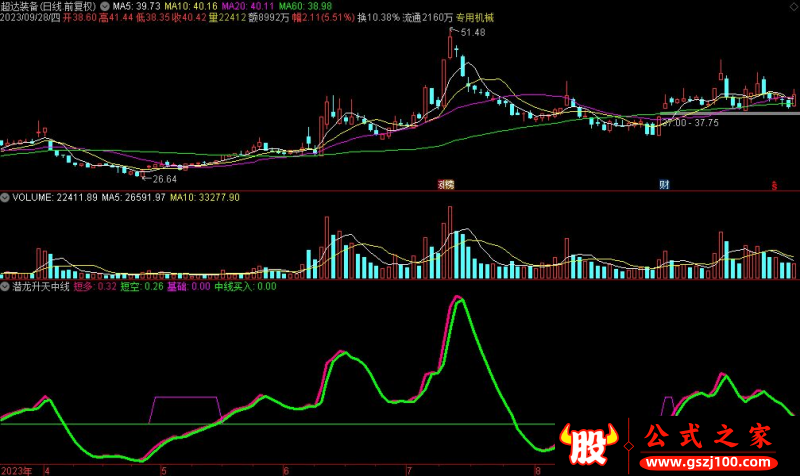Jump to month 4 on the time axis
This screenshot has width=800, height=476.
tap(47, 471)
